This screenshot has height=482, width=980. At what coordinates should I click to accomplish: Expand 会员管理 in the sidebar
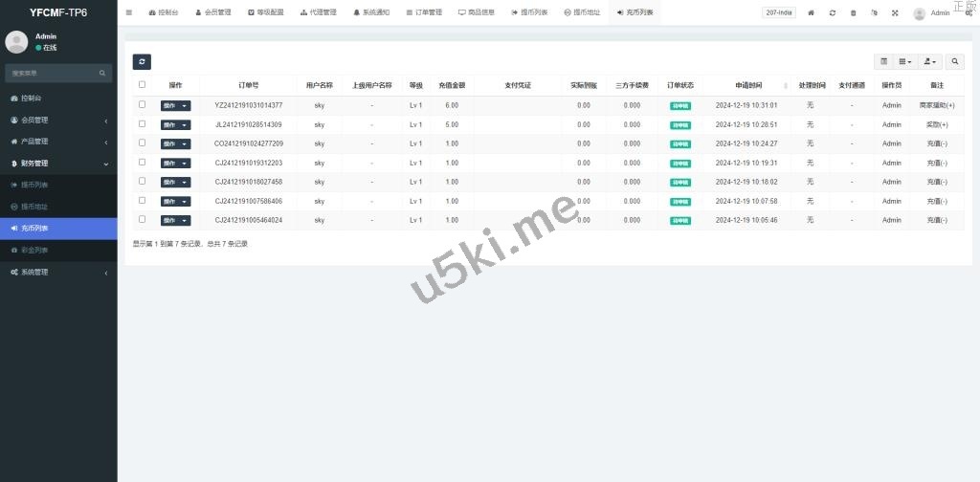pos(57,120)
